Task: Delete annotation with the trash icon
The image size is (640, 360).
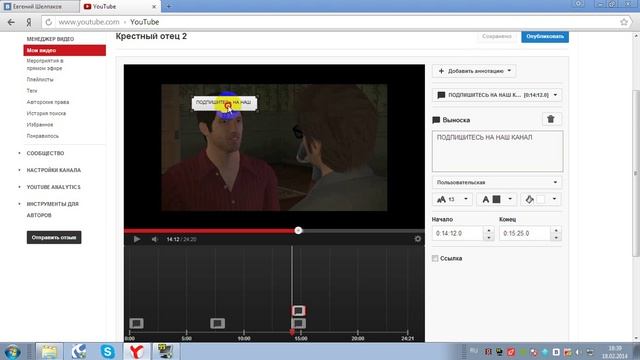Action: (551, 119)
